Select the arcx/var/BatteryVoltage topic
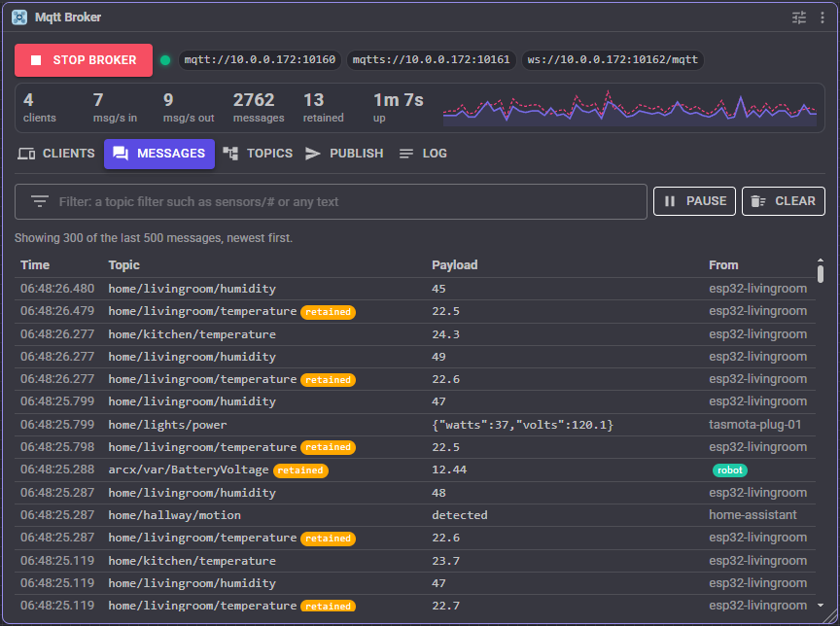 [189, 469]
